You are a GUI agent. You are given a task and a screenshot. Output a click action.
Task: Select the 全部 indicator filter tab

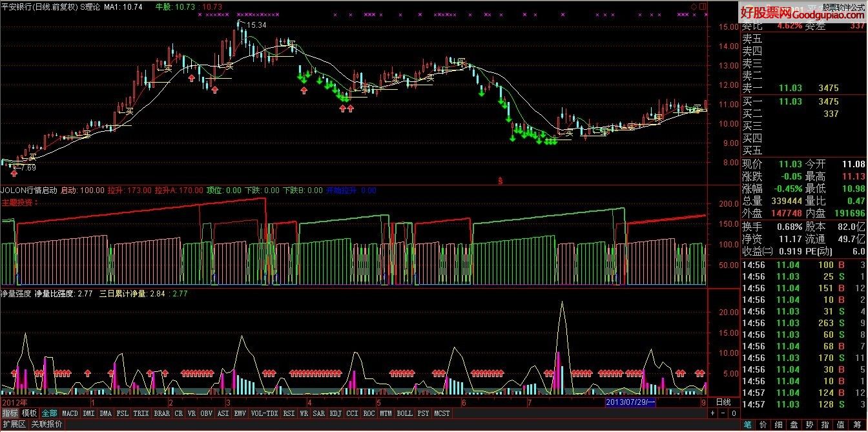[49, 413]
